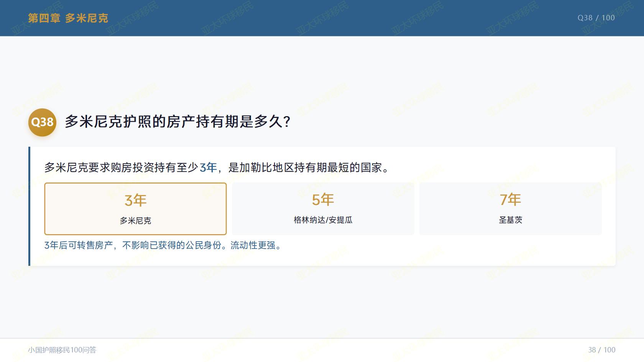This screenshot has height=362, width=644.
Task: Select the sentence 多米尼克要求购房投资持有至少3年
Action: coord(131,167)
